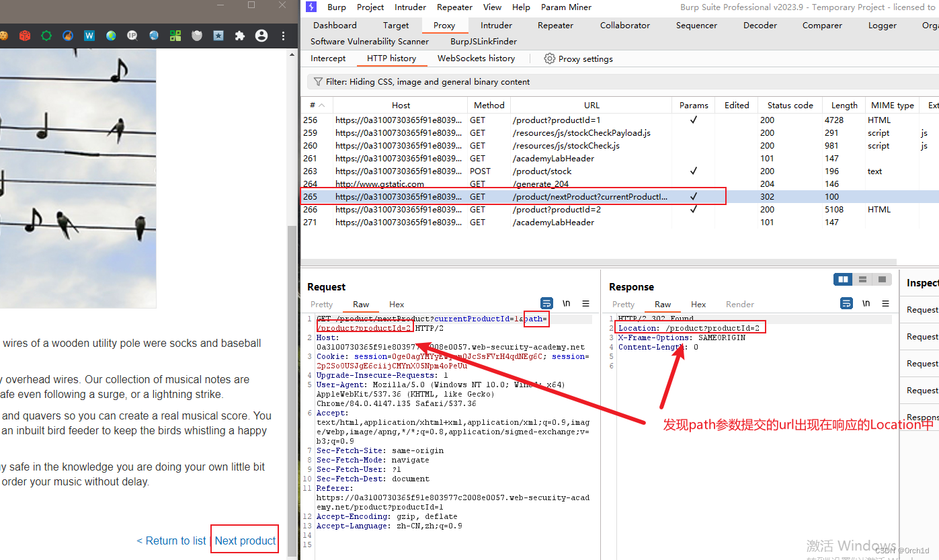Image resolution: width=939 pixels, height=560 pixels.
Task: Switch to the Logger tab
Action: (882, 25)
